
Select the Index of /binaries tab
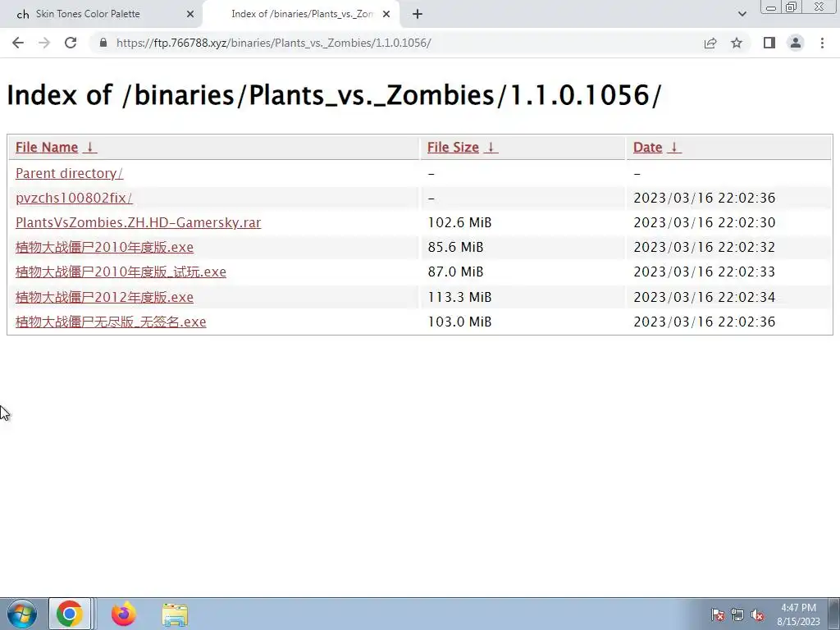click(302, 15)
